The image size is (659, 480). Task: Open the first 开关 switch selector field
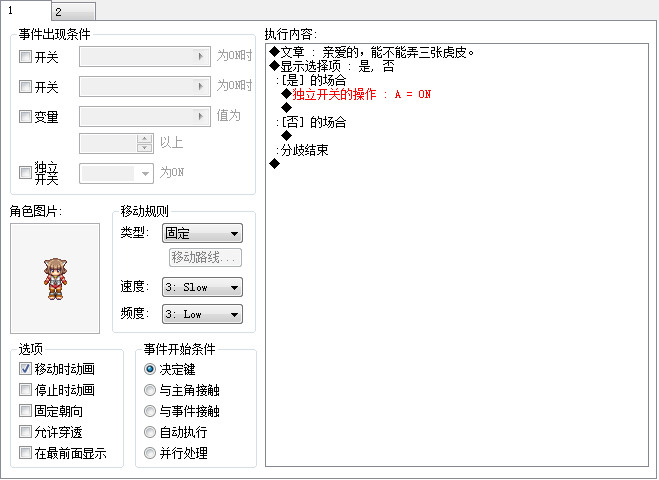point(145,56)
